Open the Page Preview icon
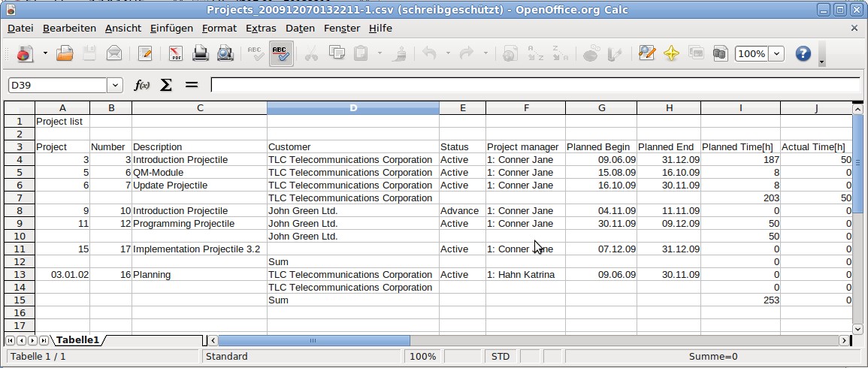The image size is (868, 368). [225, 53]
